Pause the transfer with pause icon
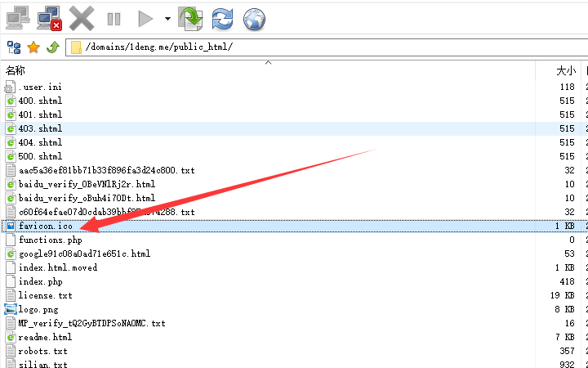The width and height of the screenshot is (588, 368). [114, 17]
